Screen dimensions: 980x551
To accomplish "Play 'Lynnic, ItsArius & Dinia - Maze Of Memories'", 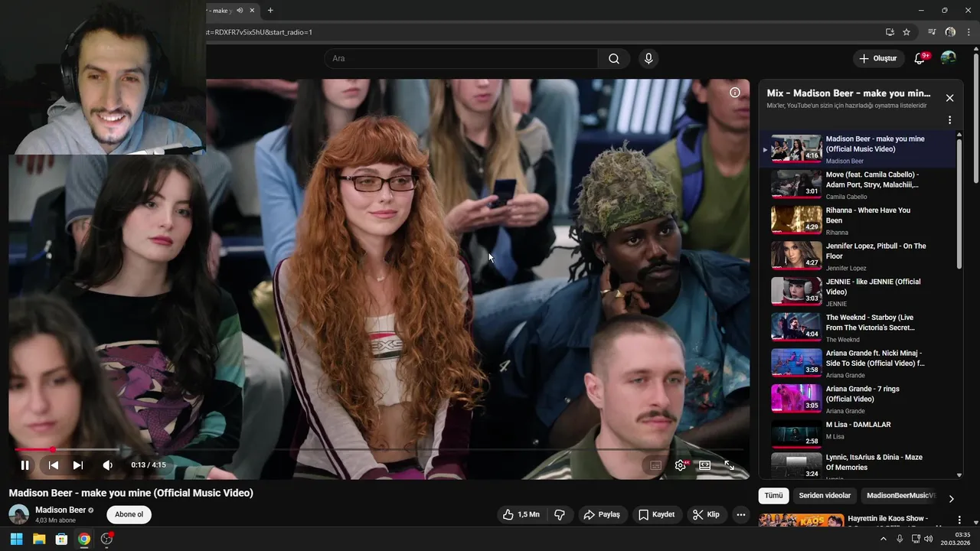I will pyautogui.click(x=859, y=466).
